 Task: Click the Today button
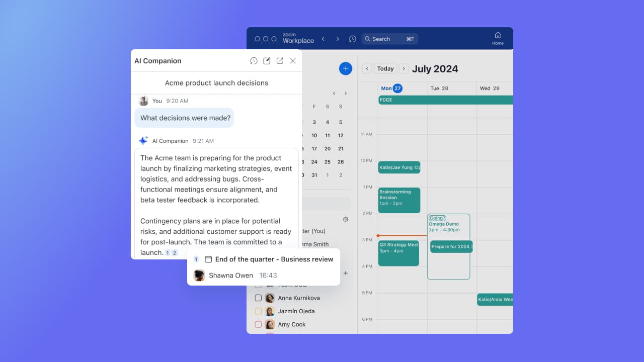pos(385,69)
